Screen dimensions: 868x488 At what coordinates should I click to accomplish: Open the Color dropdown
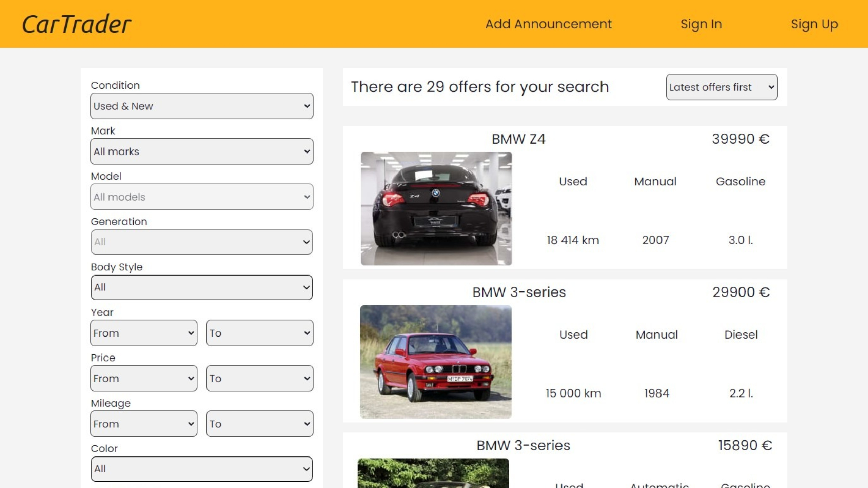click(201, 469)
